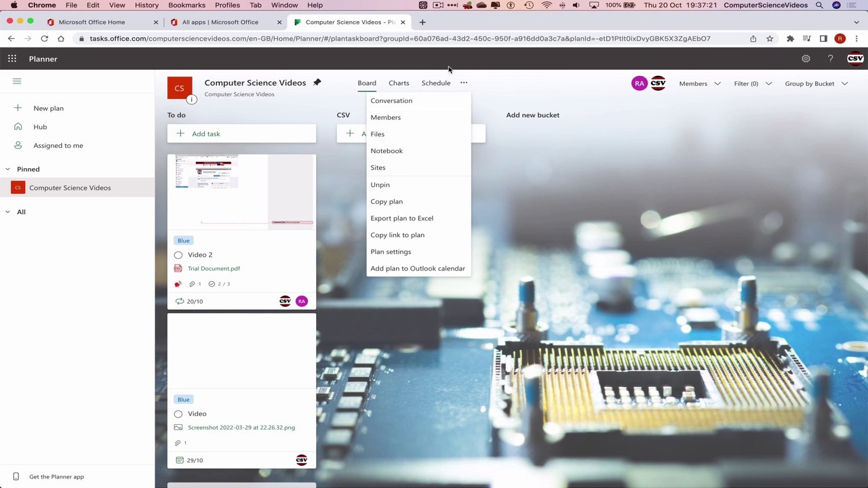Image resolution: width=868 pixels, height=488 pixels.
Task: Select Copy link to plan
Action: [418, 235]
